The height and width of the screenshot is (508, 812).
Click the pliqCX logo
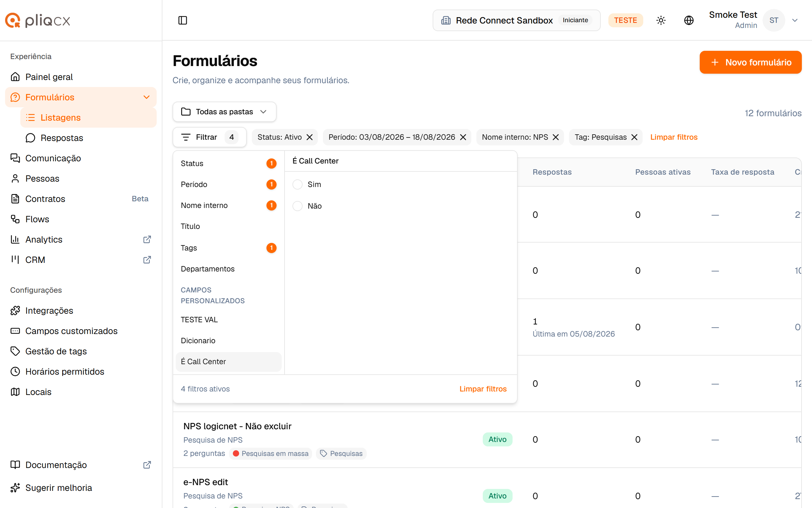pyautogui.click(x=37, y=20)
